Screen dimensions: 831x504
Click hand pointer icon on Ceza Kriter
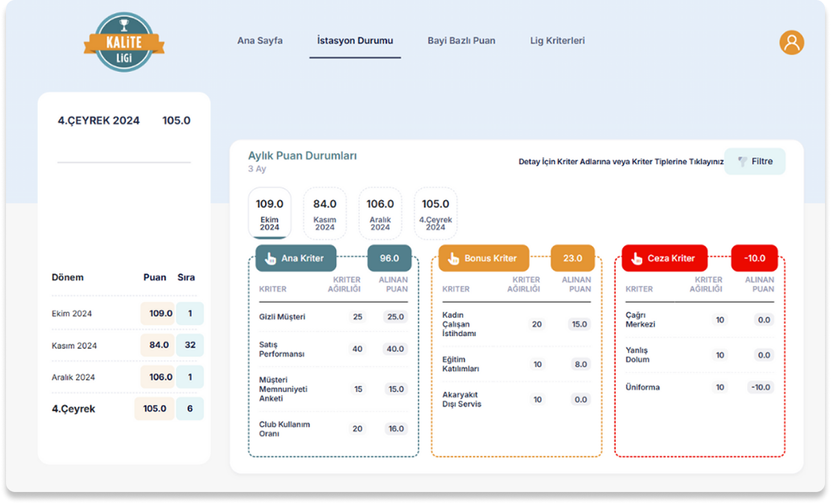click(636, 258)
